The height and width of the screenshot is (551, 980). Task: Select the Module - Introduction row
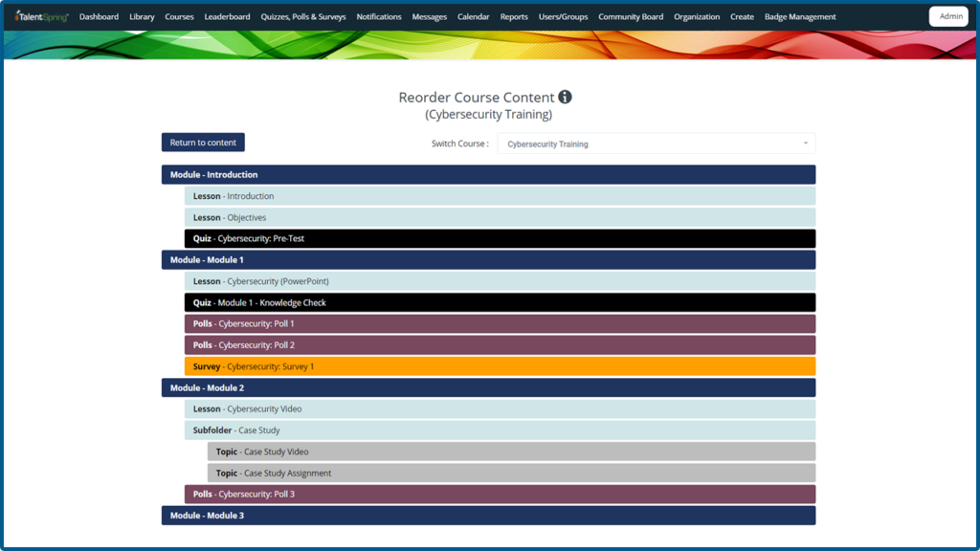[x=488, y=175]
